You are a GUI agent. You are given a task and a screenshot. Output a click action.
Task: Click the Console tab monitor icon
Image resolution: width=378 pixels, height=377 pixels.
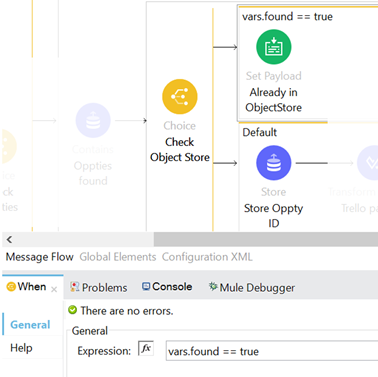coord(146,286)
